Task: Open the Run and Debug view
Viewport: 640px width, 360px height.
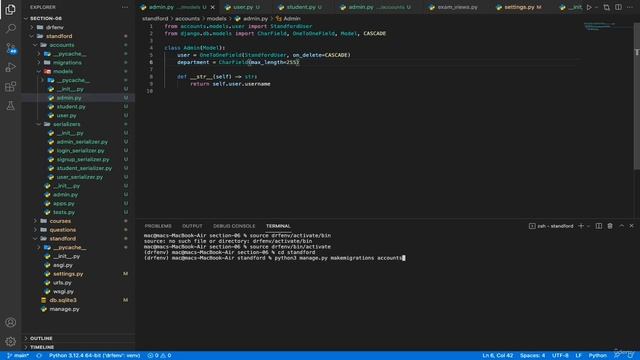Action: (11, 67)
